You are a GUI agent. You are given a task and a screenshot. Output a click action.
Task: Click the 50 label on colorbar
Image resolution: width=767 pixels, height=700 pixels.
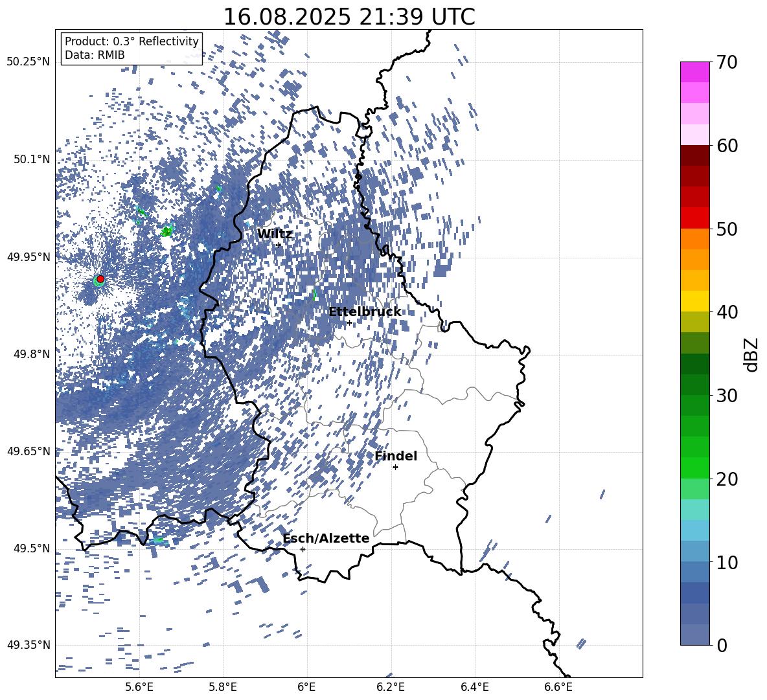point(727,229)
